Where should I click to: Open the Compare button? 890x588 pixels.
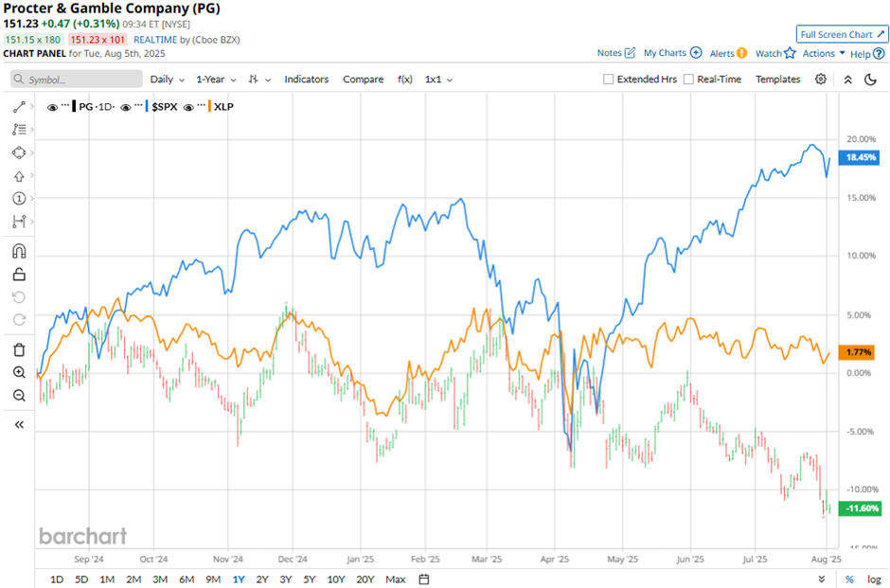(x=363, y=80)
